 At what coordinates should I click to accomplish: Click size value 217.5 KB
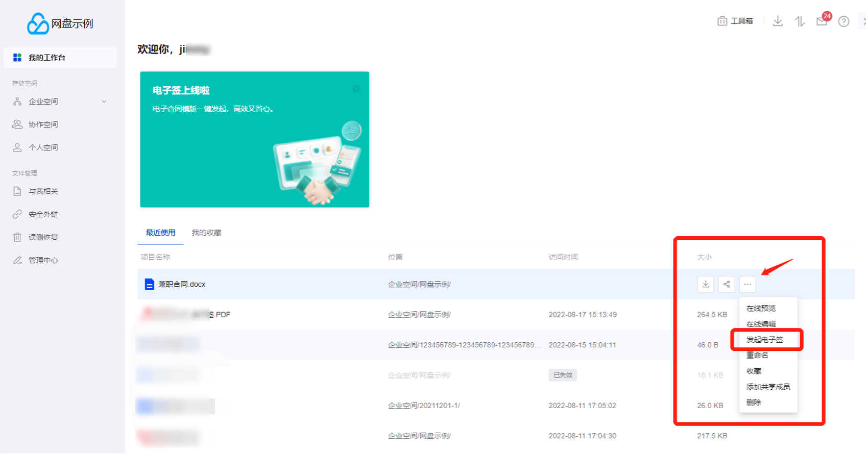[712, 436]
